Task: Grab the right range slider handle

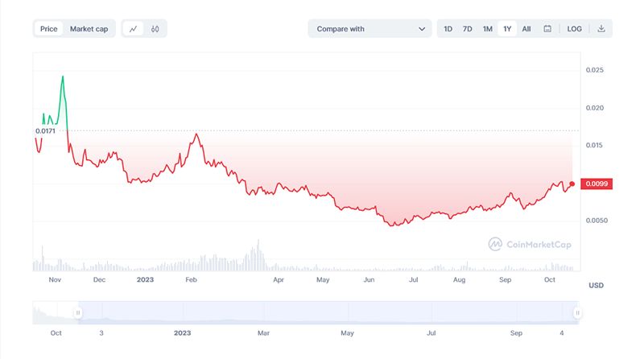Action: pyautogui.click(x=577, y=313)
